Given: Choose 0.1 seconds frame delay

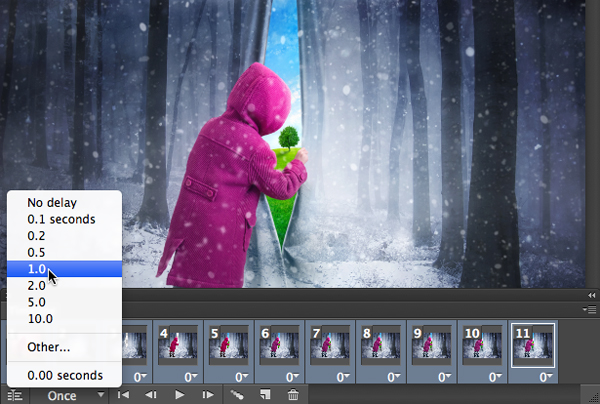Looking at the screenshot, I should (64, 219).
